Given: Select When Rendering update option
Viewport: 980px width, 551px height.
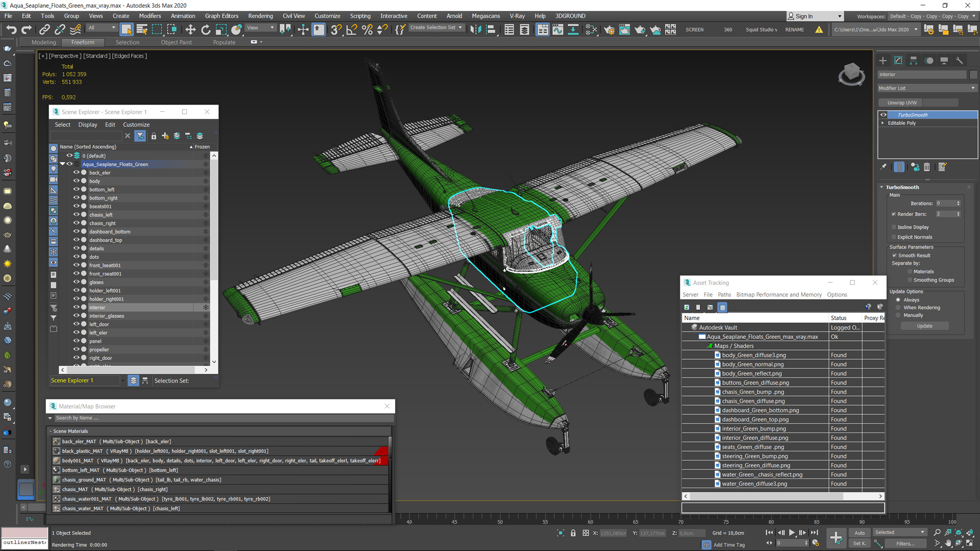Looking at the screenshot, I should (898, 308).
